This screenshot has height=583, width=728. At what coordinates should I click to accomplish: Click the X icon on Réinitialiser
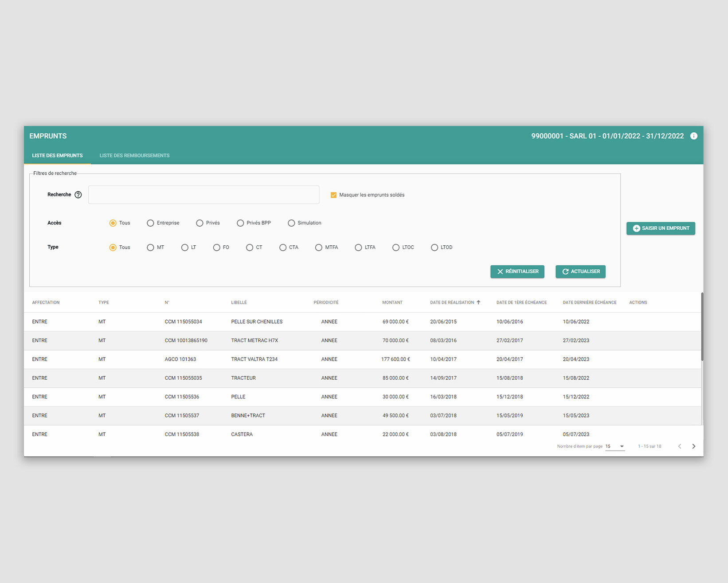500,271
